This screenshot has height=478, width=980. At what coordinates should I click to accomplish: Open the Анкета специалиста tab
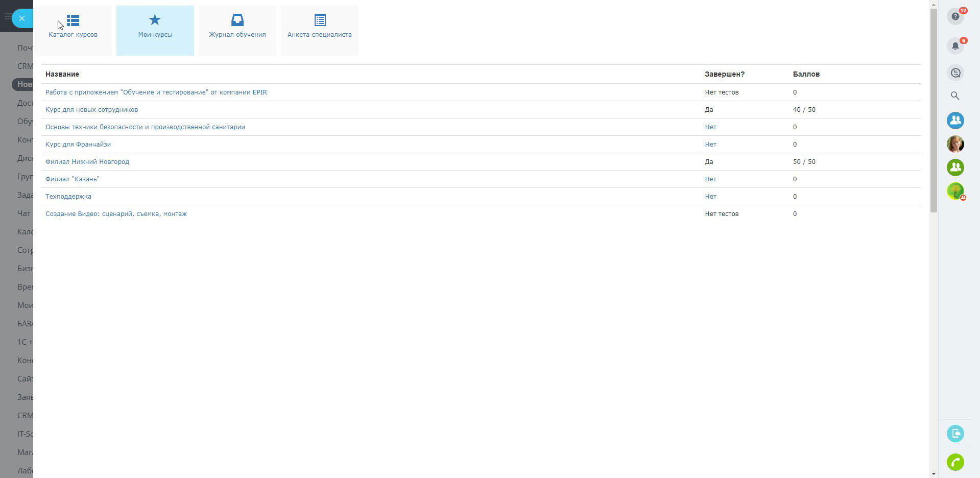pyautogui.click(x=320, y=31)
